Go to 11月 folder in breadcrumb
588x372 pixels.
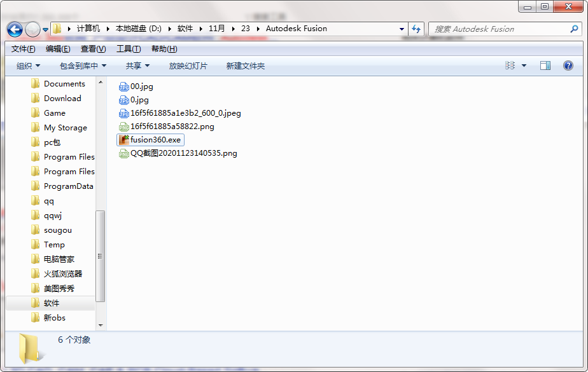tap(217, 29)
